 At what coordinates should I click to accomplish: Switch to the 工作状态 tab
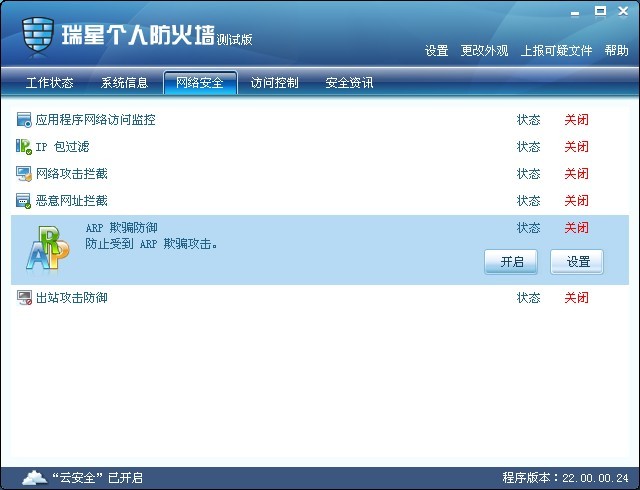pyautogui.click(x=49, y=83)
